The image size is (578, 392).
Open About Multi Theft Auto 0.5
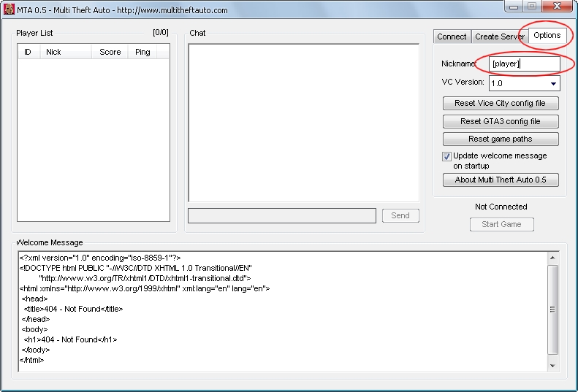pyautogui.click(x=501, y=180)
